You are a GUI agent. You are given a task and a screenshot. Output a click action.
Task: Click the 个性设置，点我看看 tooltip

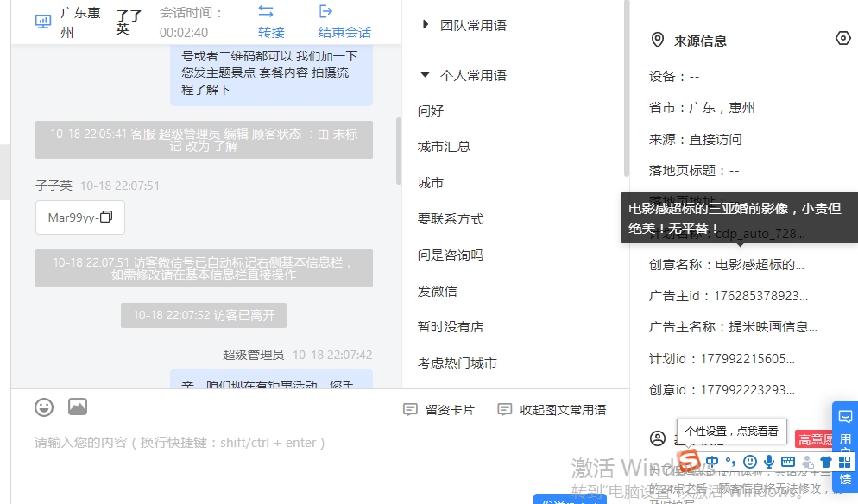point(732,432)
